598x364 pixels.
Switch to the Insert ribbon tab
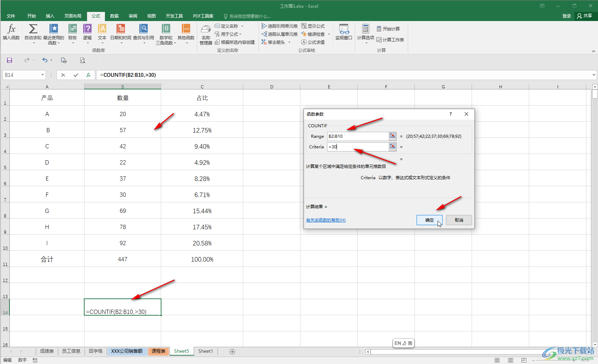(x=50, y=16)
